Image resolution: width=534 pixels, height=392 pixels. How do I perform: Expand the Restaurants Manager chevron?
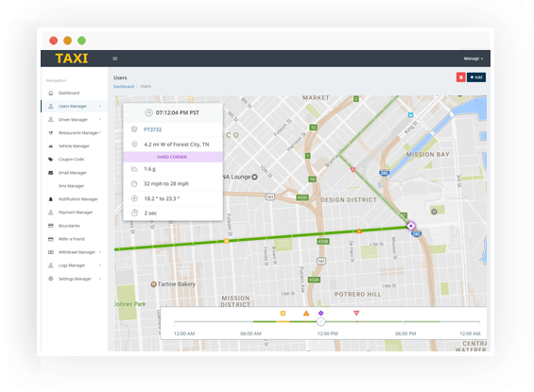coord(100,132)
